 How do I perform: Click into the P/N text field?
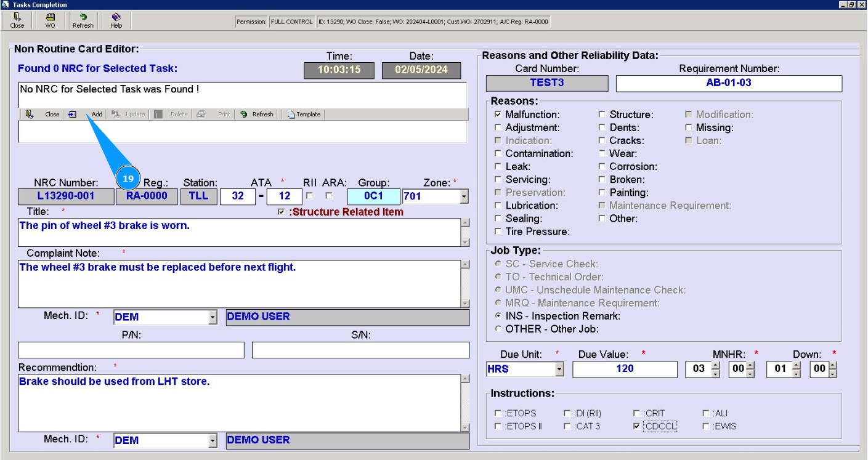click(x=131, y=350)
